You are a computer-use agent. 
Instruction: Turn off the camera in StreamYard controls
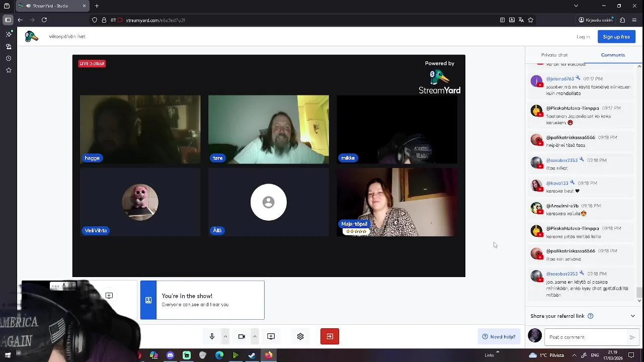coord(242,336)
